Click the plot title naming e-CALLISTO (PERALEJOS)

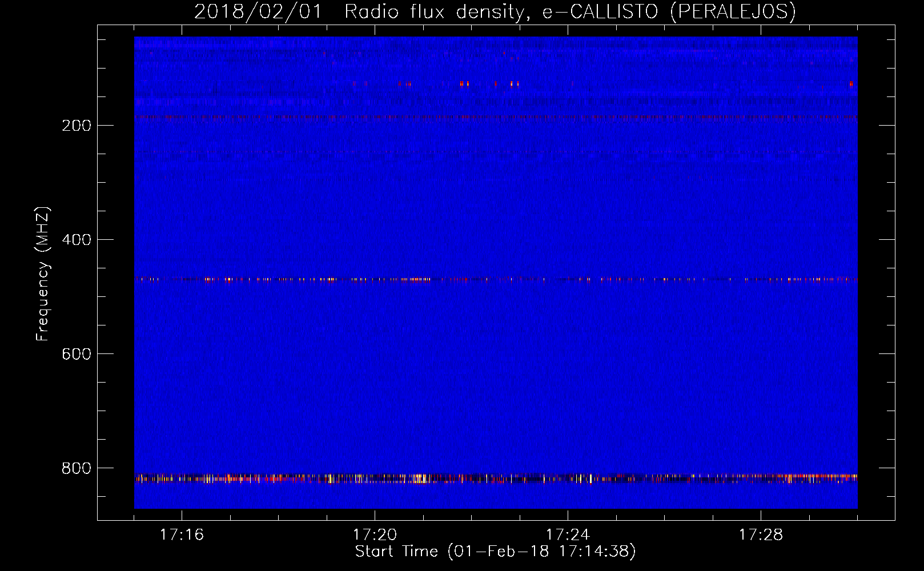coord(495,11)
